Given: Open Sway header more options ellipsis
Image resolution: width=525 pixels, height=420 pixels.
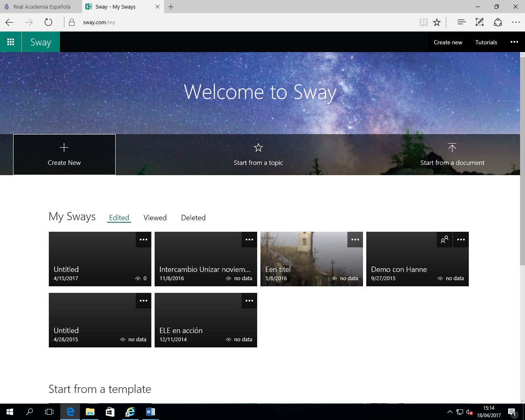Looking at the screenshot, I should pos(514,42).
